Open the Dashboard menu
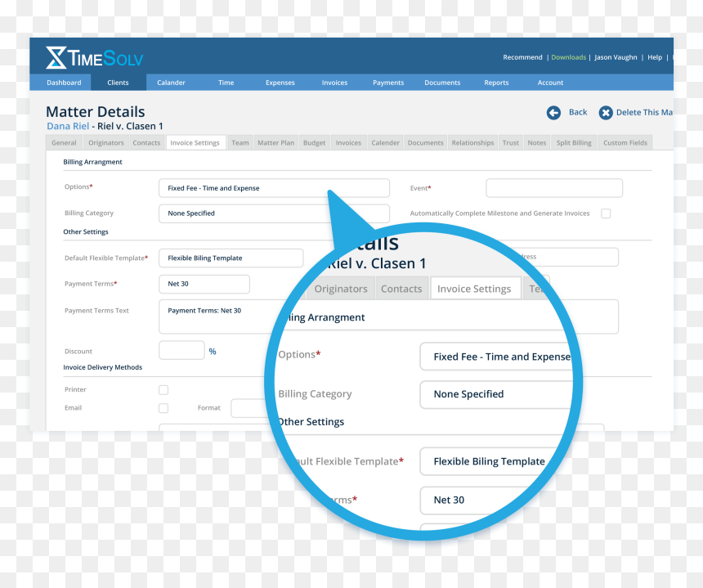703x588 pixels. tap(64, 83)
